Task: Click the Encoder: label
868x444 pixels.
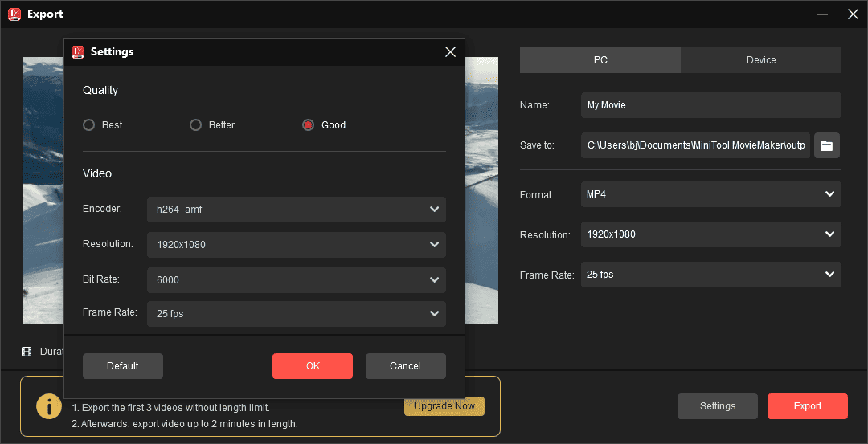Action: (x=102, y=209)
